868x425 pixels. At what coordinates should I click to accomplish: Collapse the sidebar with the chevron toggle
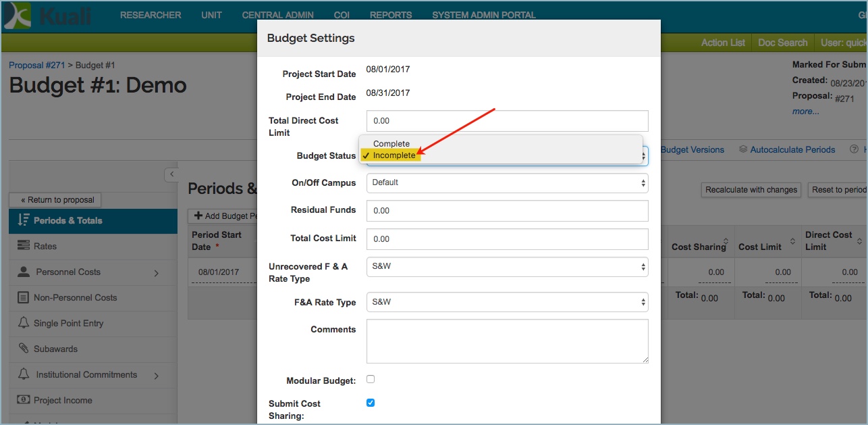[x=171, y=174]
